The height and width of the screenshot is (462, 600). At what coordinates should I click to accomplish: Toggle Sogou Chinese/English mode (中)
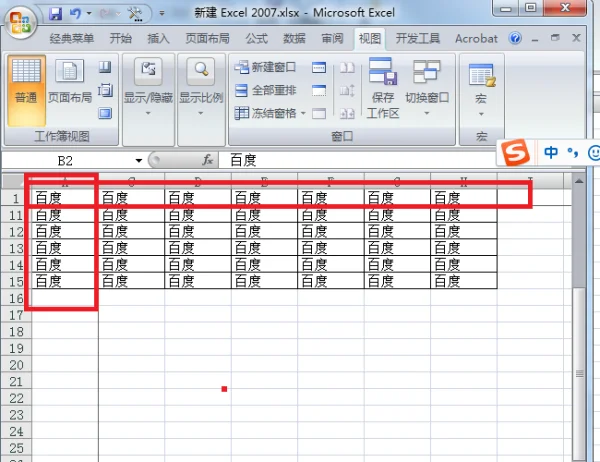tap(551, 153)
